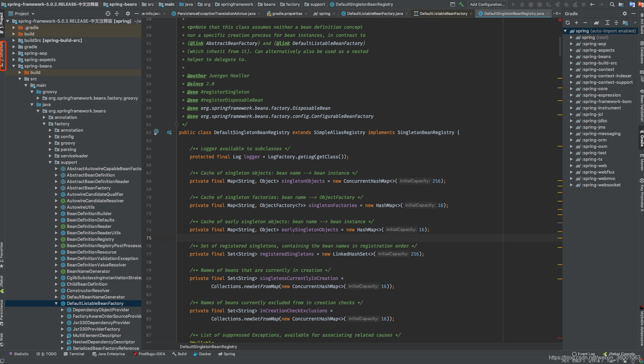Open the Project Structure icon in toolbar
Viewport: 644px width, 364px height.
click(621, 4)
